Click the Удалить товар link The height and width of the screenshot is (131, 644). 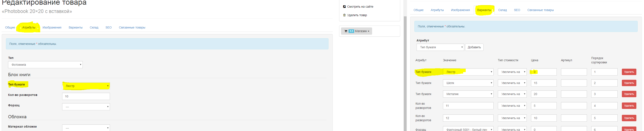click(357, 15)
